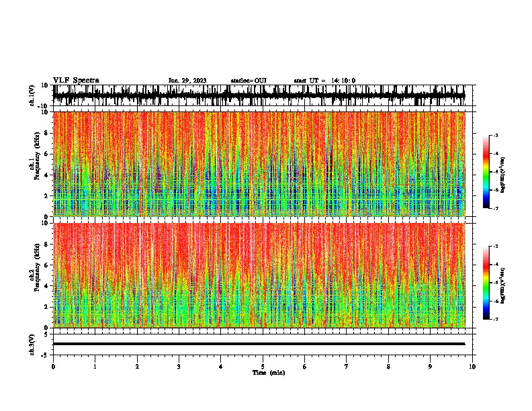Click inside the ch.1 spectrogram panel
The image size is (532, 411).
[x=259, y=164]
